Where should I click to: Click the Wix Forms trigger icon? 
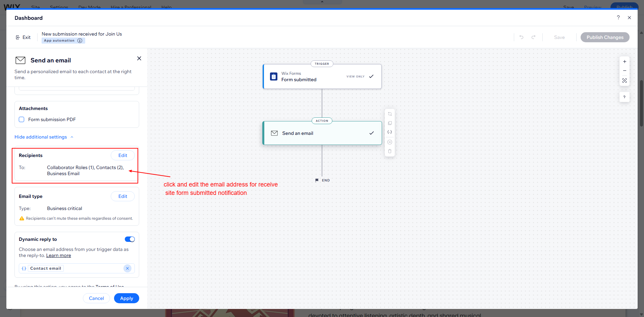click(274, 76)
